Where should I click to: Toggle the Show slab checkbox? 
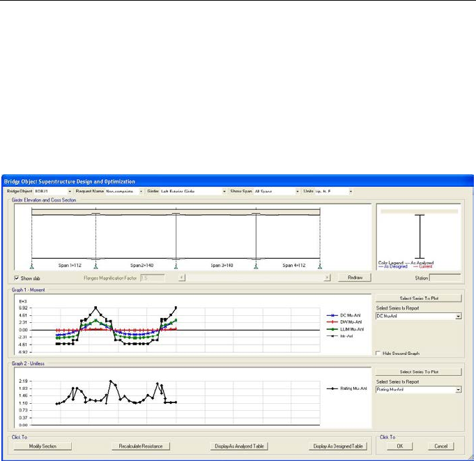pos(17,278)
